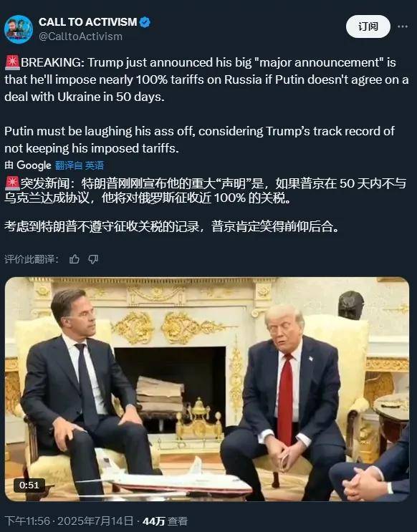
Task: Open the 44万 查看 view count
Action: pyautogui.click(x=165, y=521)
